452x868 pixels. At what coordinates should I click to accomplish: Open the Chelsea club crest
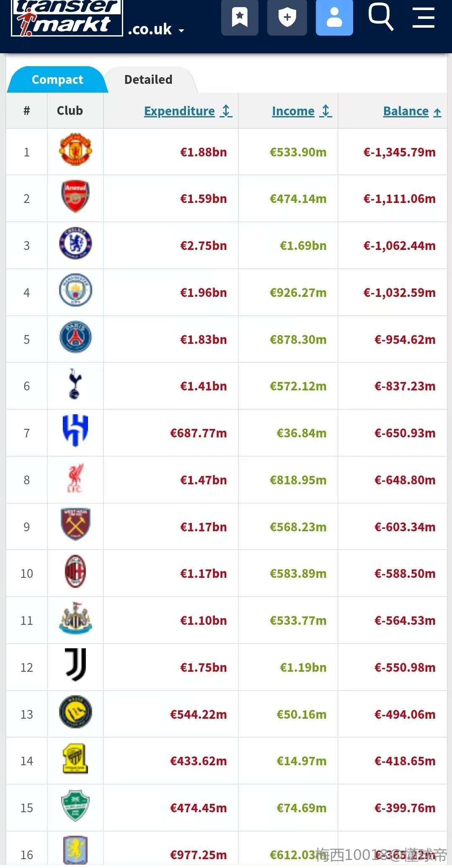[75, 244]
